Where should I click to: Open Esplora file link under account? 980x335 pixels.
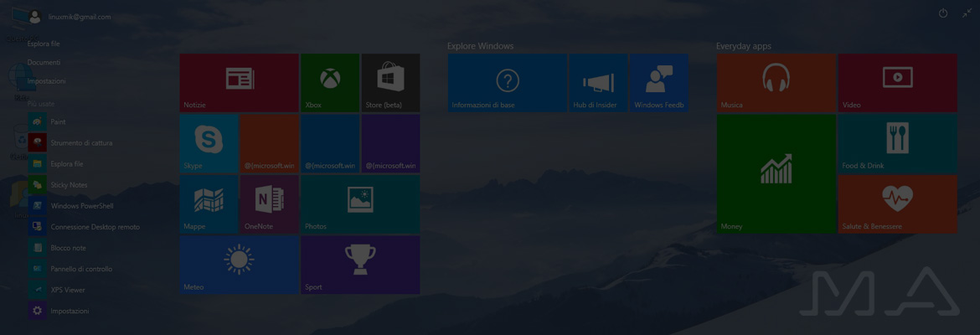[x=44, y=44]
